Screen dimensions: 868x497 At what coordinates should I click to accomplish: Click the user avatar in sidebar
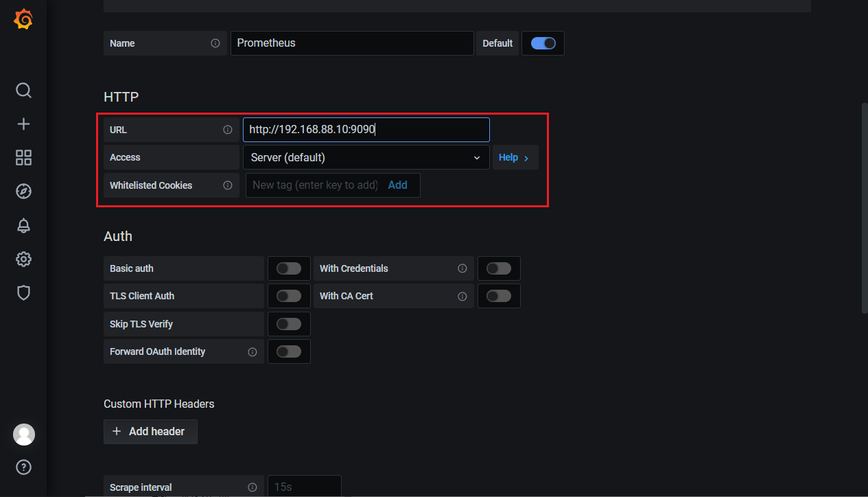pyautogui.click(x=23, y=435)
